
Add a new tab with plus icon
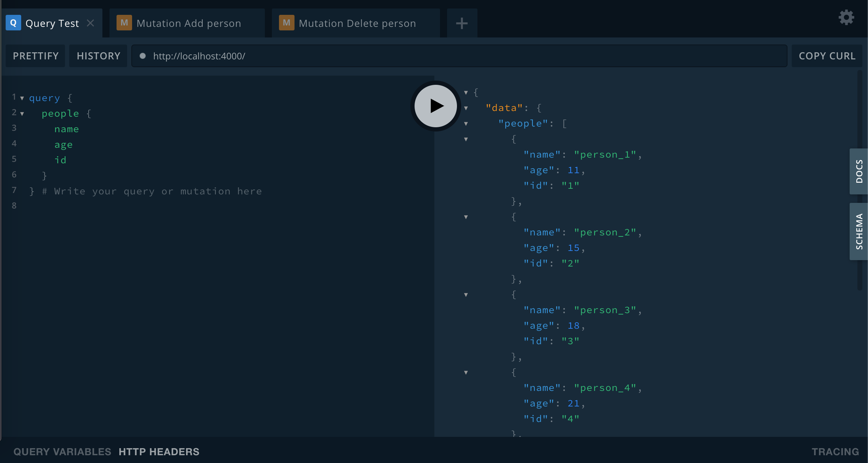[x=462, y=23]
